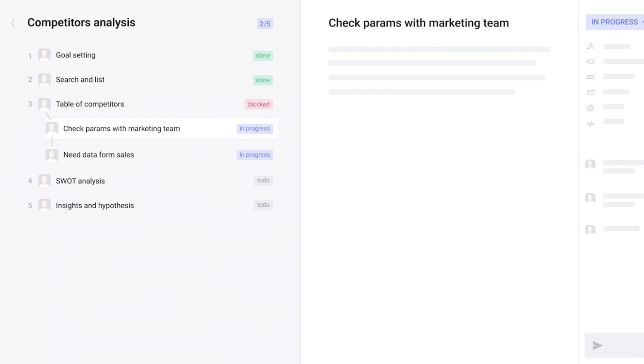Click the todo badge on SWOT analysis
This screenshot has width=644, height=364.
pyautogui.click(x=263, y=180)
